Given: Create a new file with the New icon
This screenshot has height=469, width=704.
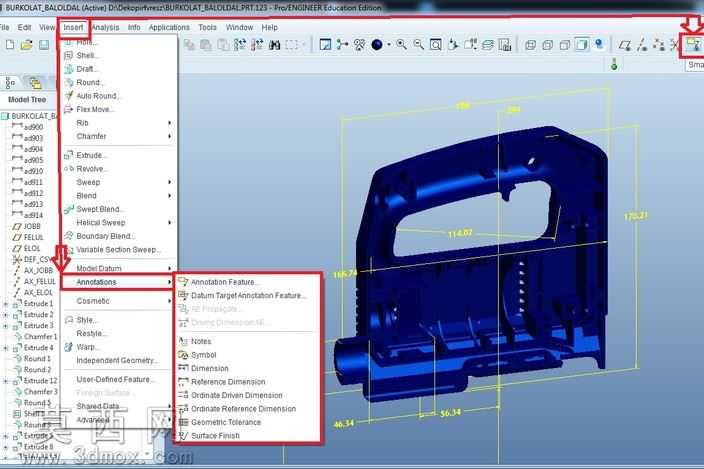Looking at the screenshot, I should tap(10, 45).
